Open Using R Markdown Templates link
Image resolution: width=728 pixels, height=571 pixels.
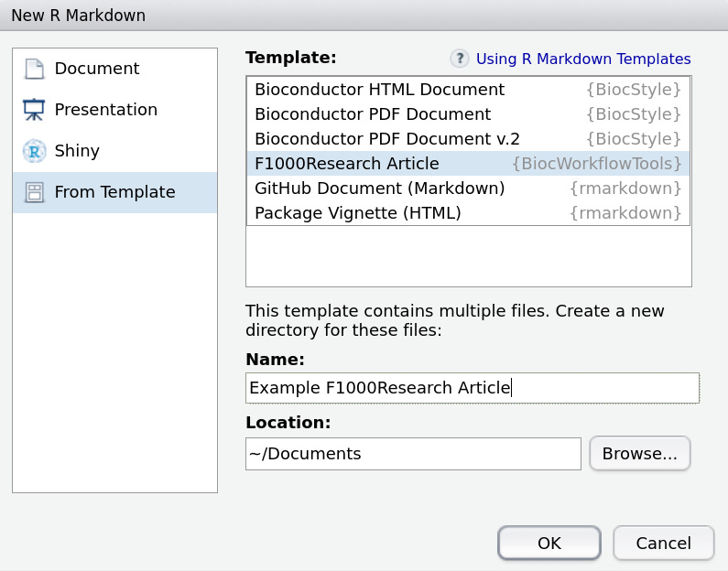pos(583,59)
